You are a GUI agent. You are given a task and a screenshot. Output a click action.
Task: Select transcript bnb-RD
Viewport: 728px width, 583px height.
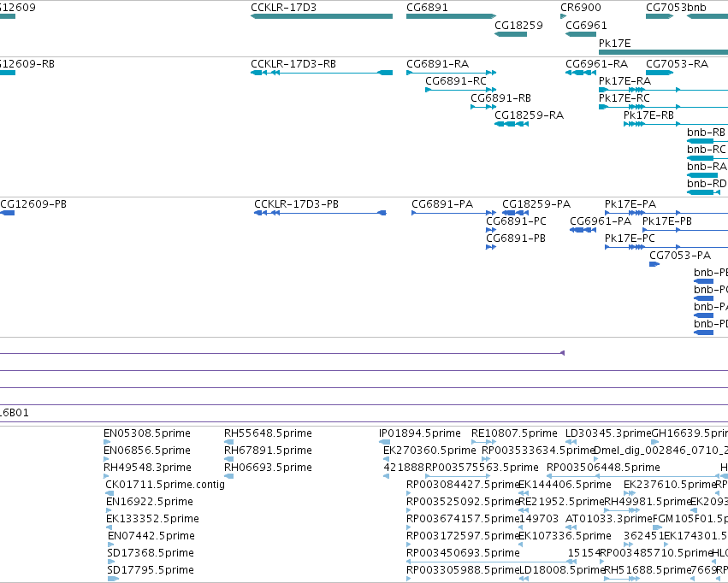[703, 192]
